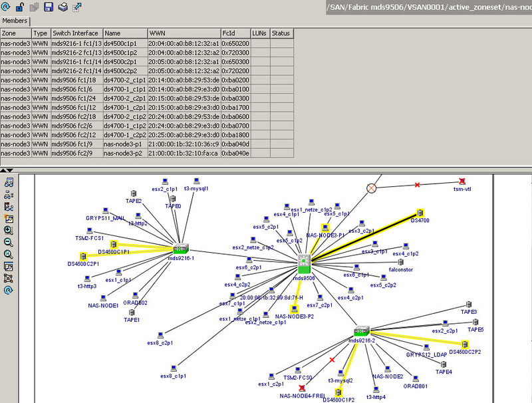Expand the table pane with the splitter down arrow

click(9, 170)
